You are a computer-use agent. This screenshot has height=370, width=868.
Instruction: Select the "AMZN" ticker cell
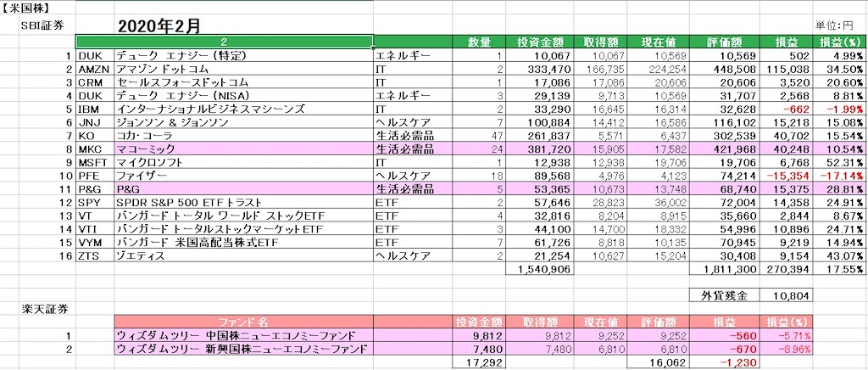pyautogui.click(x=95, y=69)
